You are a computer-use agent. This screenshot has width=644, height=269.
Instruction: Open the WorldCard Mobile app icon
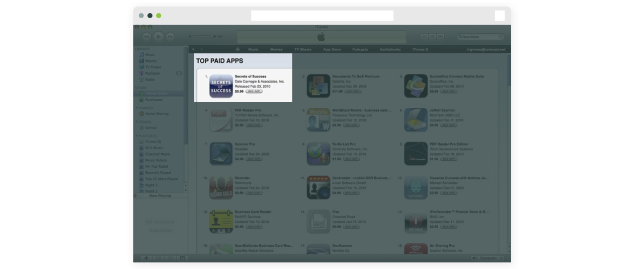[x=318, y=120]
